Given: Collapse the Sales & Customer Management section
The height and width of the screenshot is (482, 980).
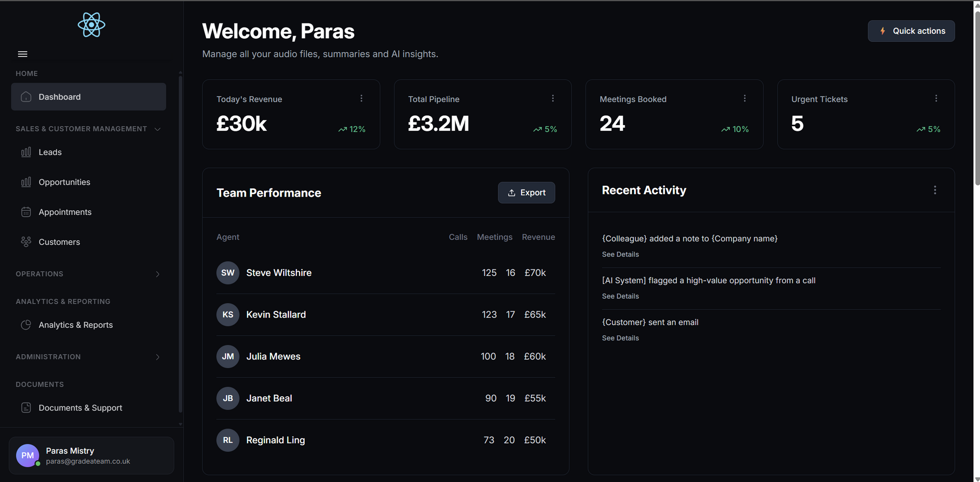Looking at the screenshot, I should click(157, 129).
